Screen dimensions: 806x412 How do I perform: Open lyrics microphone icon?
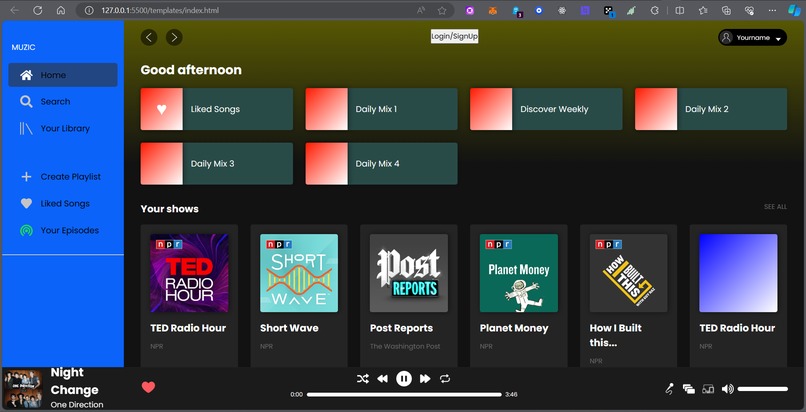(x=669, y=389)
